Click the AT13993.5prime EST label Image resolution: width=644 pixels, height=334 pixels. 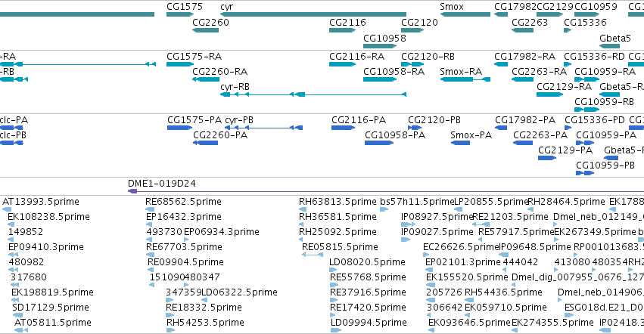click(x=41, y=202)
